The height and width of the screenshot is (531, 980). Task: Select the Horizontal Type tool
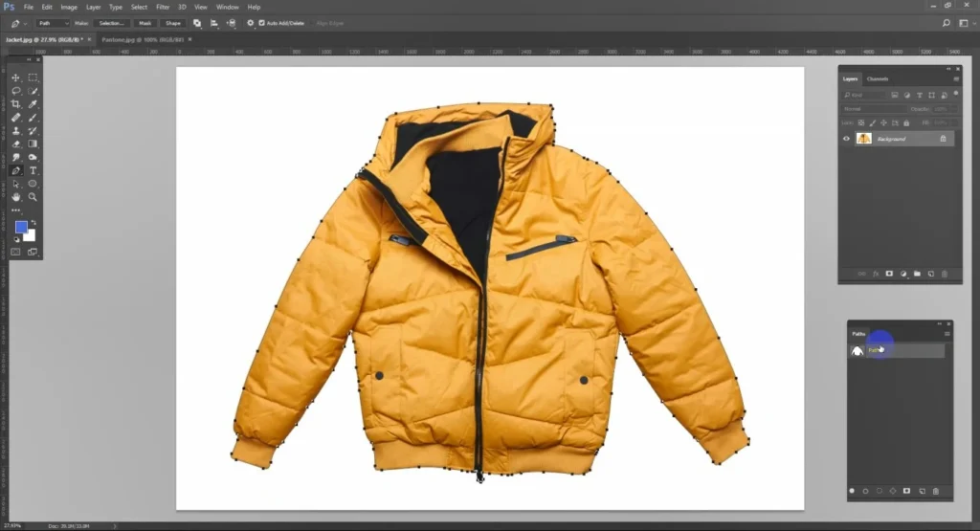click(33, 170)
